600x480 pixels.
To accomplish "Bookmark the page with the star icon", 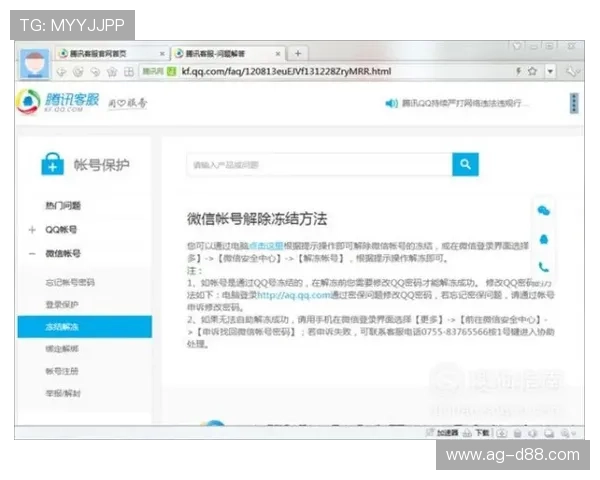I will 532,71.
